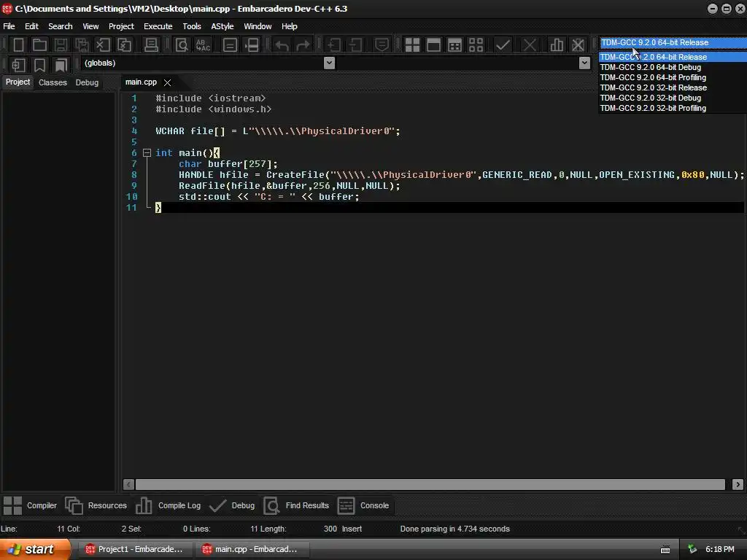Image resolution: width=747 pixels, height=560 pixels.
Task: Click the Print toolbar icon
Action: 151,45
